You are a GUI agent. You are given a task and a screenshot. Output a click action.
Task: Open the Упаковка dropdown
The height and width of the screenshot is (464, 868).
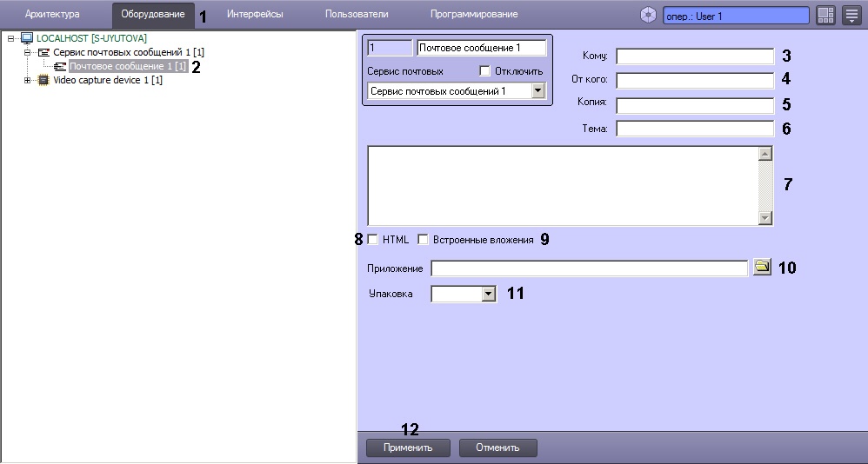[488, 295]
